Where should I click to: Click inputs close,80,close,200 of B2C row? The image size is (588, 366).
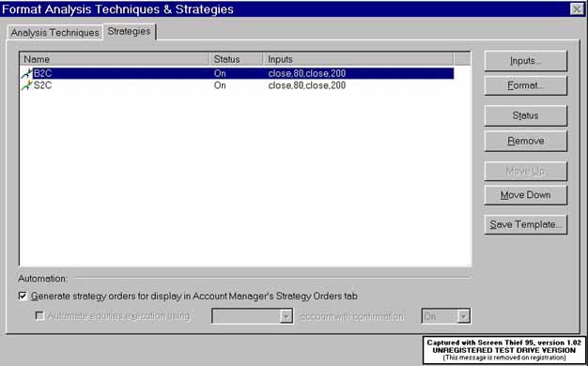click(307, 73)
